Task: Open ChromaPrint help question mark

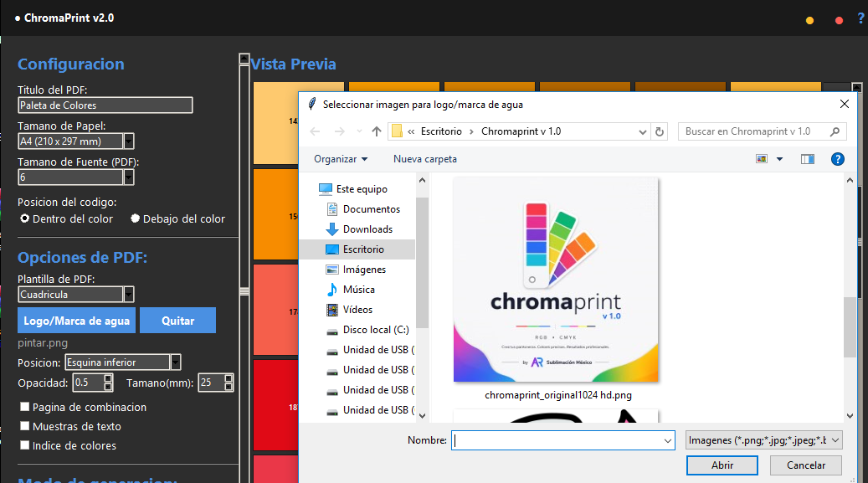Action: coord(861,18)
